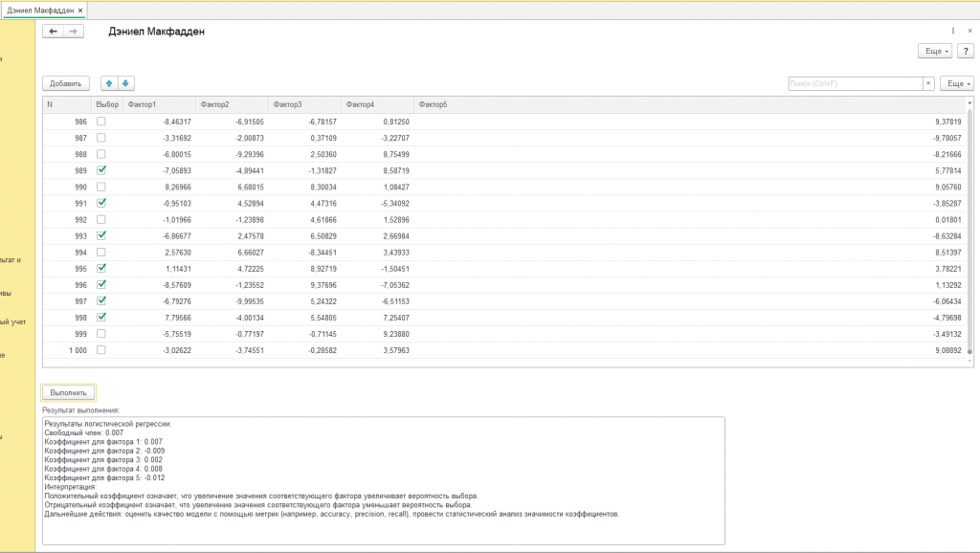Click inside the Результат выполнения text area
This screenshot has width=980, height=553.
[x=384, y=480]
